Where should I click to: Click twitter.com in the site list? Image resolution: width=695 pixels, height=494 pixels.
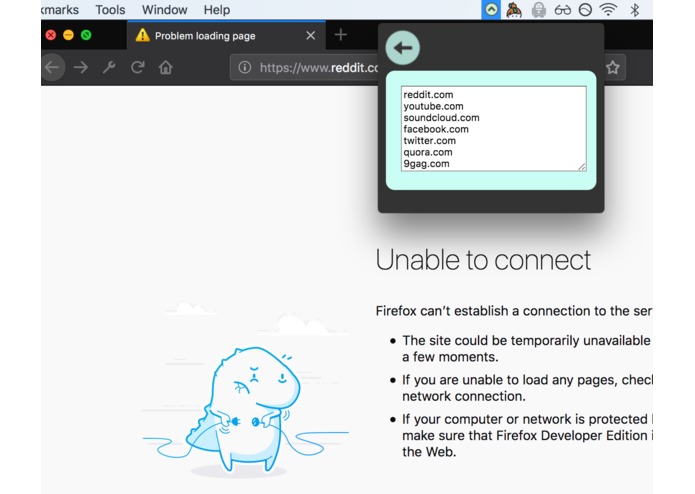coord(429,141)
